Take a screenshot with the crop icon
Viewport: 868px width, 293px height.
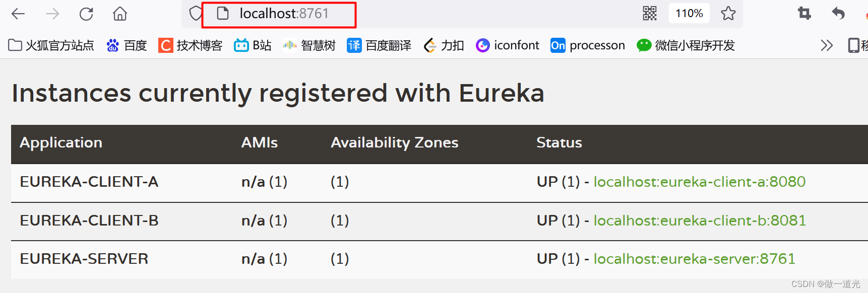coord(803,14)
